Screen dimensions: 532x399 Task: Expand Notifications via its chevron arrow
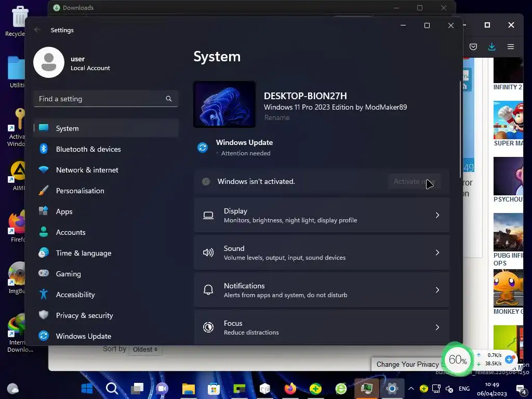(x=437, y=290)
